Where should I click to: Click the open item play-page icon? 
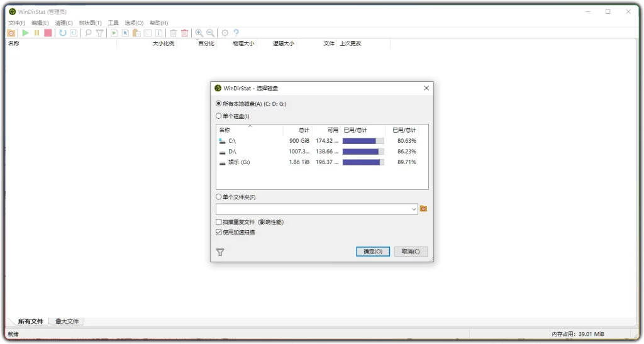coord(114,33)
